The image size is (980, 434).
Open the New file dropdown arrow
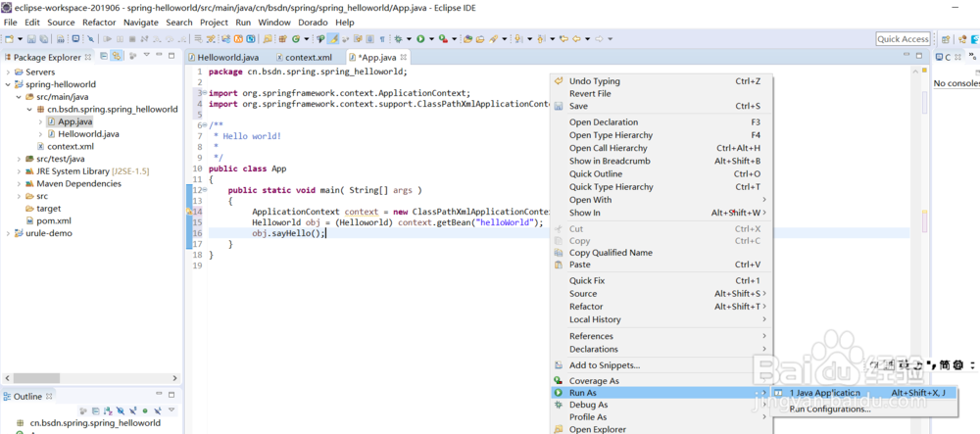[20, 39]
